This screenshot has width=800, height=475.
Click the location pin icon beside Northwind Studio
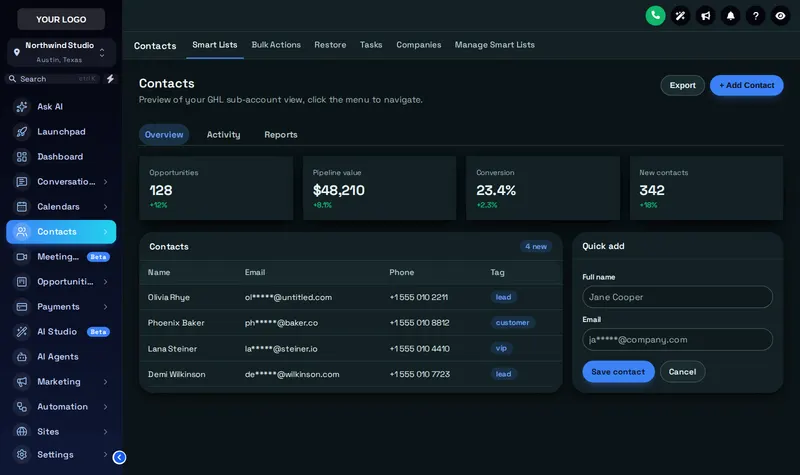(16, 52)
